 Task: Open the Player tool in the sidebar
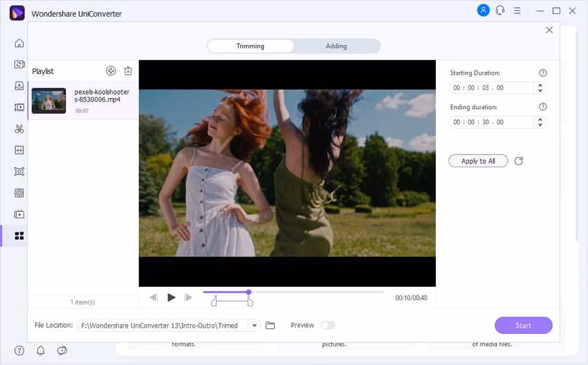click(x=19, y=214)
